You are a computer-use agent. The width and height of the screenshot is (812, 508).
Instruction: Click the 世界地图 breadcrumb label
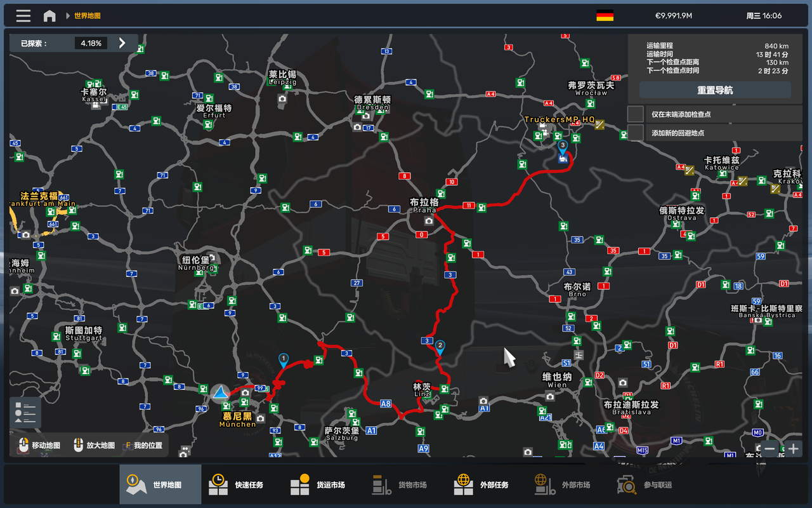point(88,16)
